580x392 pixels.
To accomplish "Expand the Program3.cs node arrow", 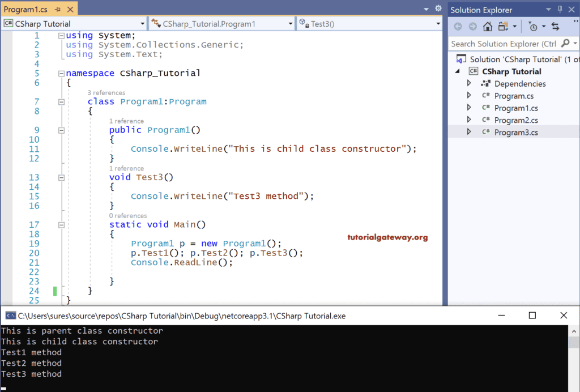I will click(468, 132).
